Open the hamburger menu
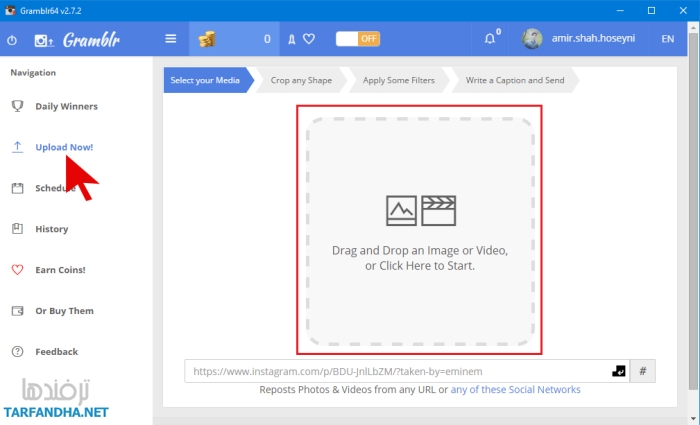The width and height of the screenshot is (700, 425). pyautogui.click(x=171, y=39)
